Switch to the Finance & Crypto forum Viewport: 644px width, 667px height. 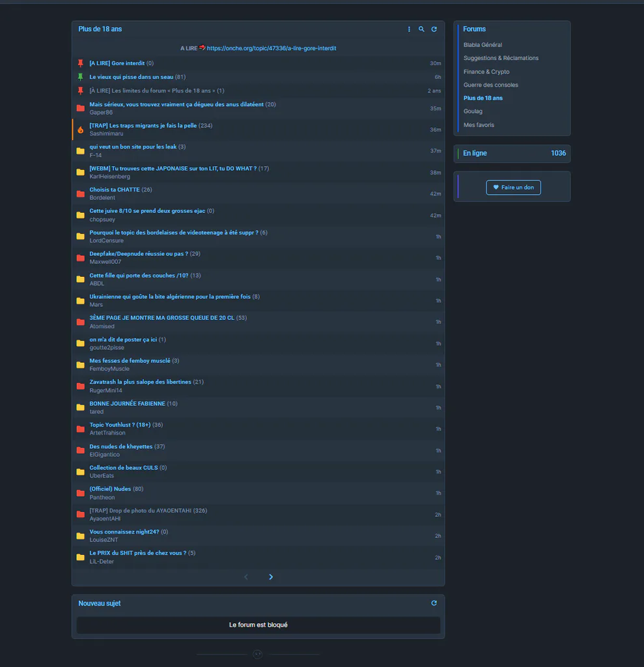coord(486,72)
